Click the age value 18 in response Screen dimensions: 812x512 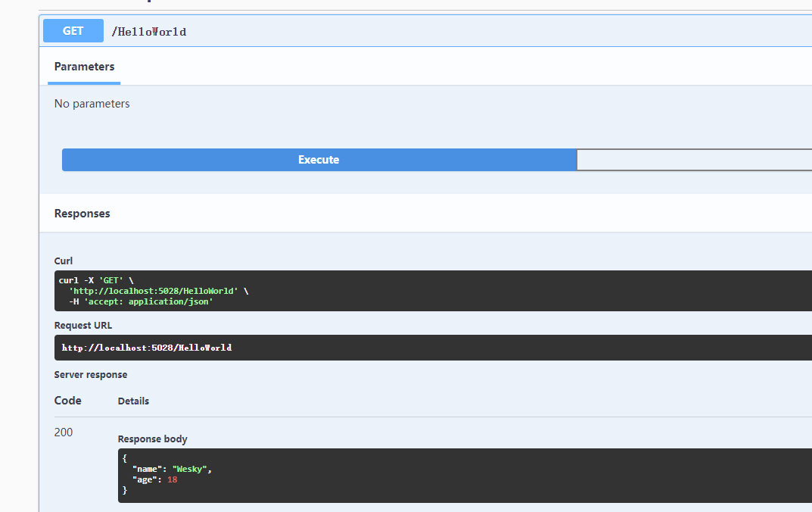click(173, 479)
